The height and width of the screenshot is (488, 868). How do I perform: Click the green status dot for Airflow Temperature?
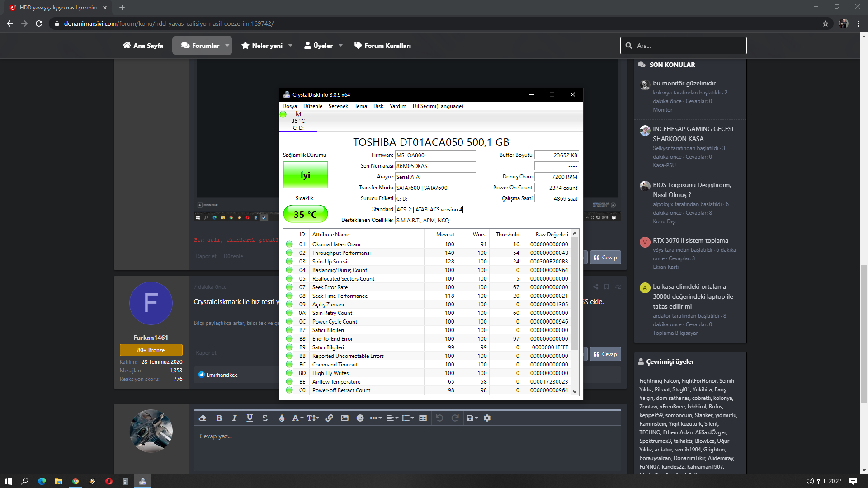click(289, 381)
